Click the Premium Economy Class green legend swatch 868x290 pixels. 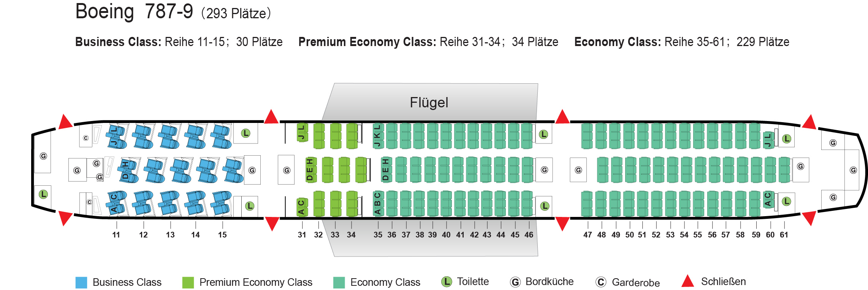188,282
